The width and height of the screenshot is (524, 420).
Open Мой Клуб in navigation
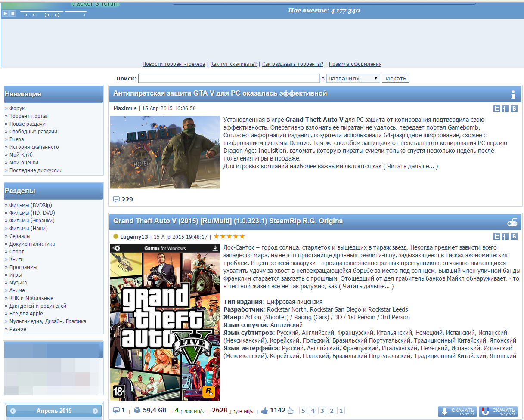click(x=21, y=155)
